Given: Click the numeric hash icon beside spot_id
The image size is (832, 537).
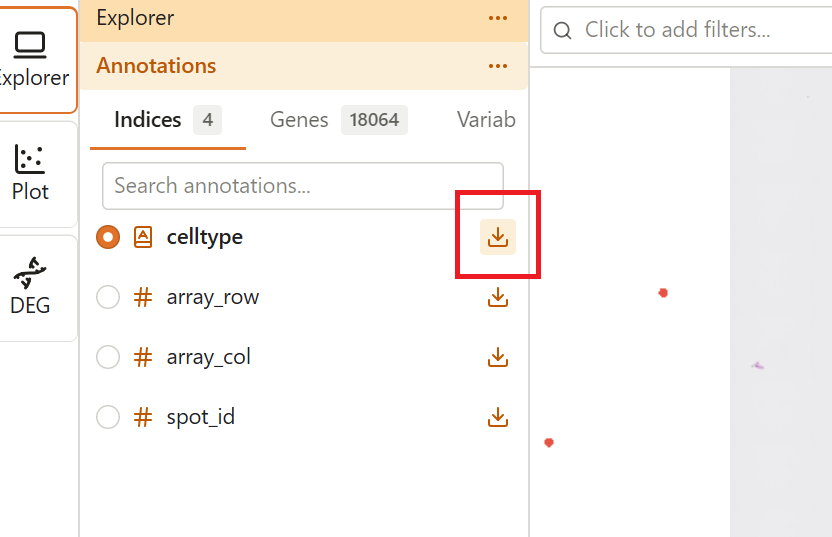Looking at the screenshot, I should [x=143, y=417].
